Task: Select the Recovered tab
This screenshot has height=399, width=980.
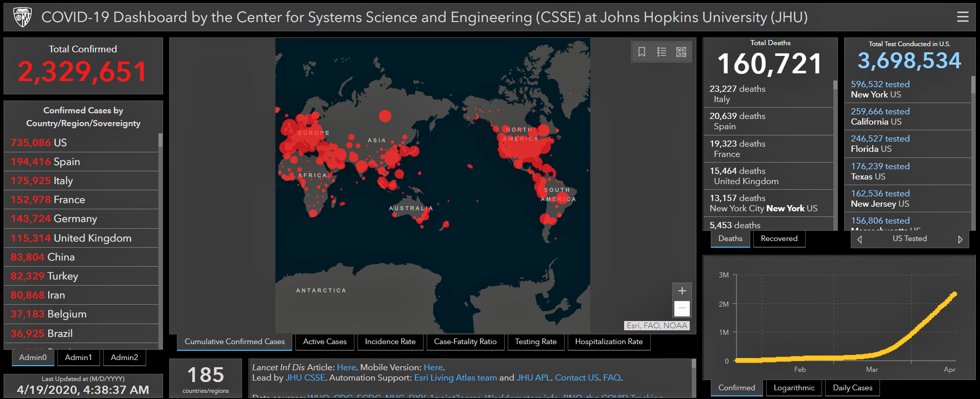Action: coord(779,238)
